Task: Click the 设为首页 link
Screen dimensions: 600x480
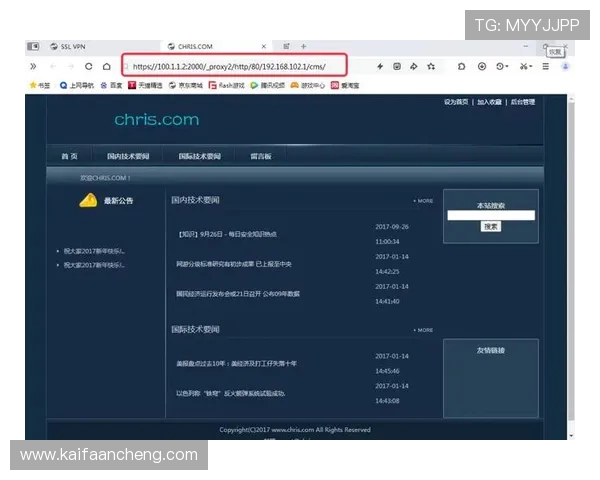Action: pyautogui.click(x=456, y=102)
